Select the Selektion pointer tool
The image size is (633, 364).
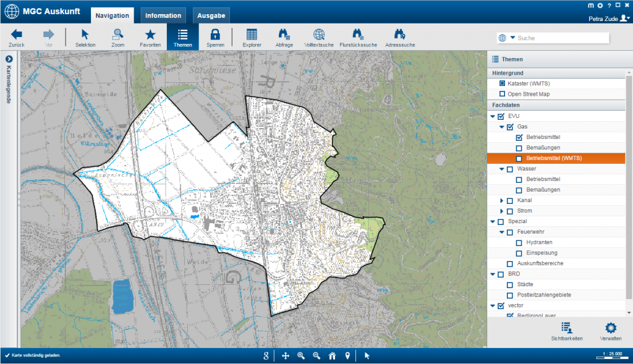click(85, 35)
